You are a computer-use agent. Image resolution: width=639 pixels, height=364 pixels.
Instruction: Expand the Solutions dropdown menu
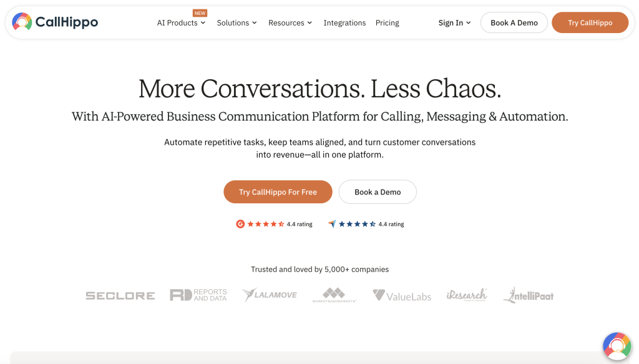pyautogui.click(x=237, y=23)
